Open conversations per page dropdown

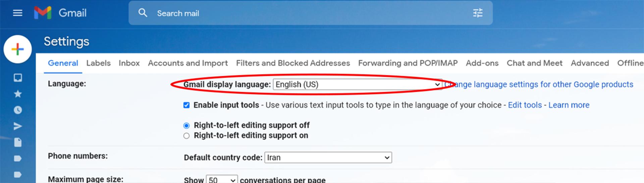pyautogui.click(x=222, y=180)
